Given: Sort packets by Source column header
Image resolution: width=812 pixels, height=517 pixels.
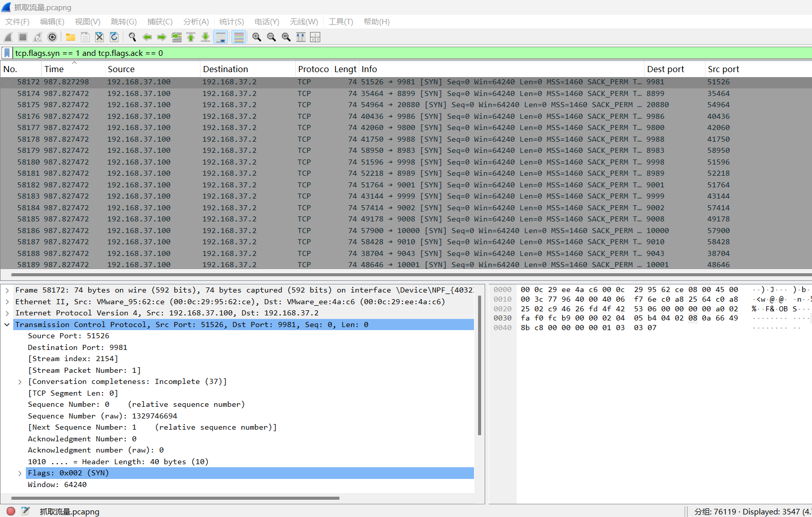Looking at the screenshot, I should pyautogui.click(x=152, y=69).
